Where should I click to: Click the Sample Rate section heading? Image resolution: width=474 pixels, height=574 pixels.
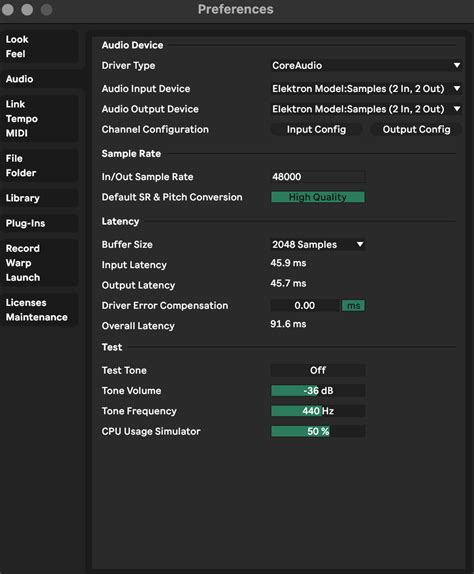131,154
